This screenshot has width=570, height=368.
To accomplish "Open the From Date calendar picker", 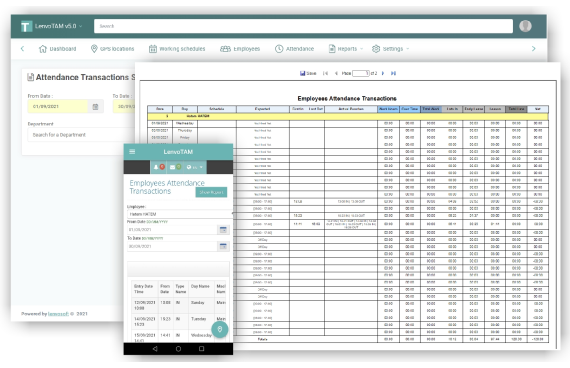I will [96, 107].
